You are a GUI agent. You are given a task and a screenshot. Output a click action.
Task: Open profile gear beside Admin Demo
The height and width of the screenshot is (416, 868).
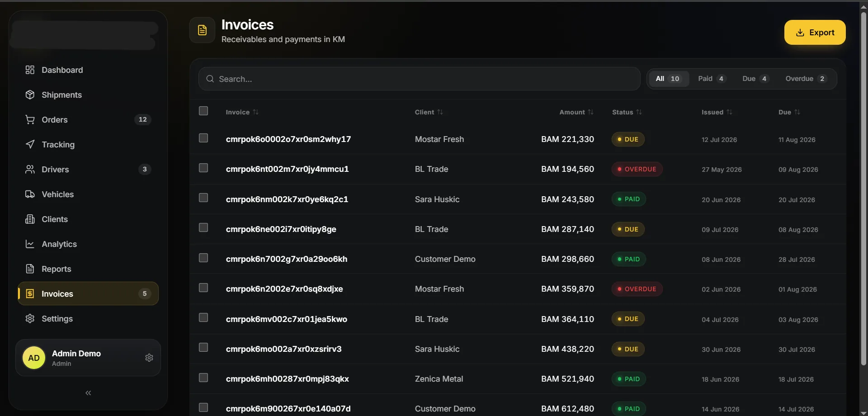[149, 358]
